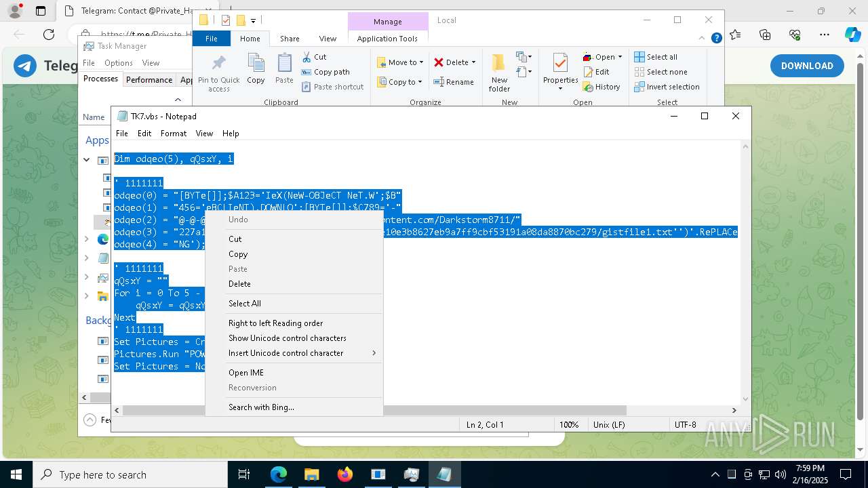
Task: Open the notification center icon
Action: (846, 474)
